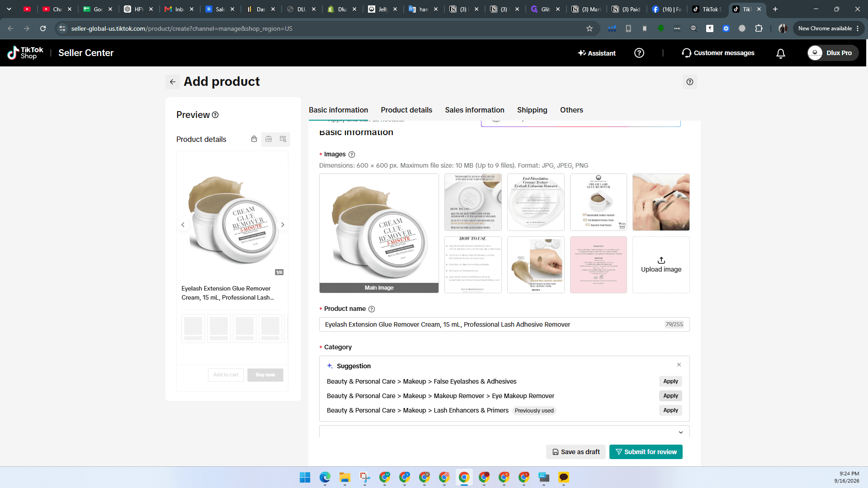Open Seller Center help question icon
The image size is (868, 488).
coord(639,53)
